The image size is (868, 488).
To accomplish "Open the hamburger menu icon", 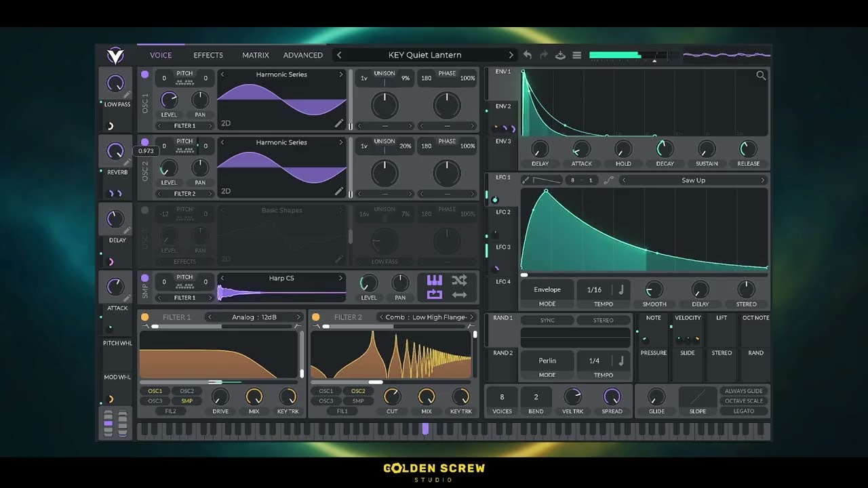I will click(577, 55).
